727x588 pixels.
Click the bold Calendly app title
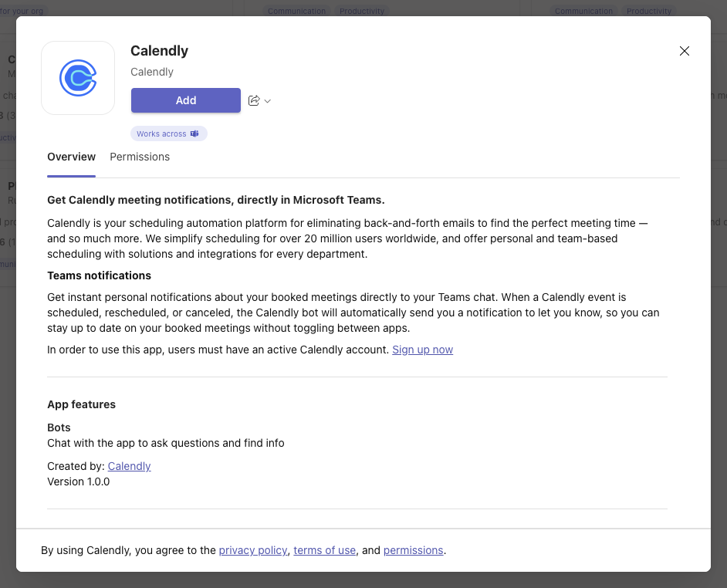click(x=160, y=51)
